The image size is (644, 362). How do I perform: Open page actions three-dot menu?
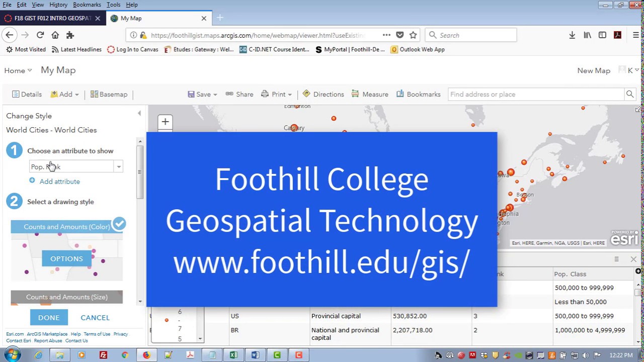(x=386, y=35)
